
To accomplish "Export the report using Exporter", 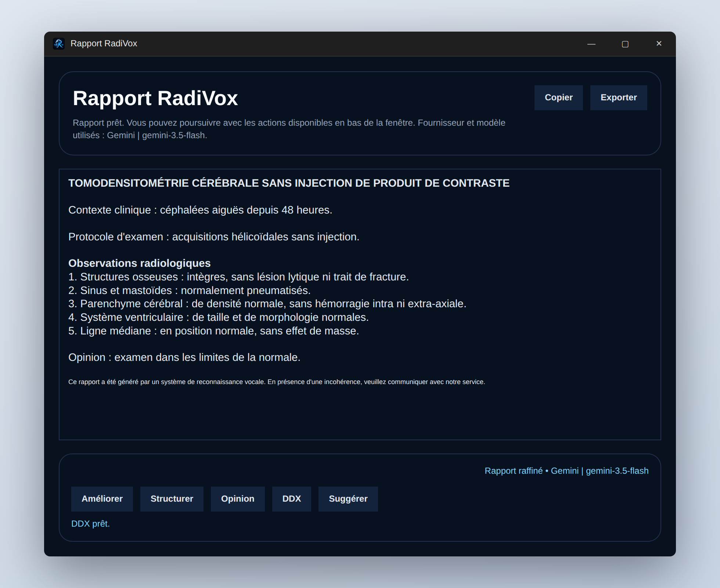I will coord(619,98).
